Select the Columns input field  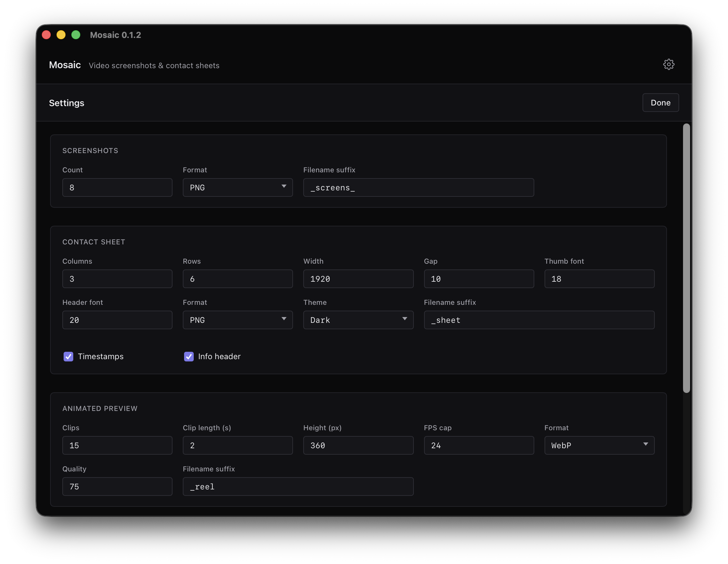pyautogui.click(x=117, y=279)
